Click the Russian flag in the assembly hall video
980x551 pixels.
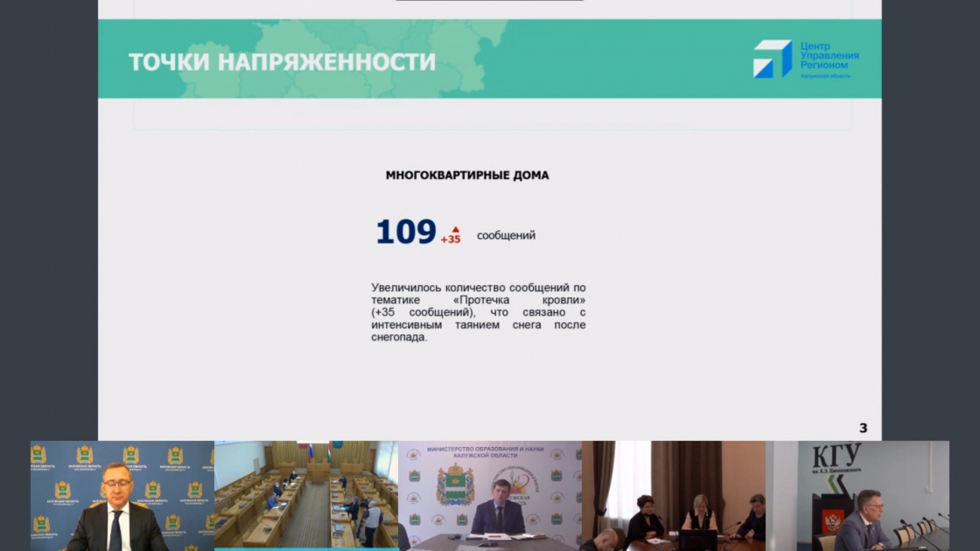pos(310,452)
